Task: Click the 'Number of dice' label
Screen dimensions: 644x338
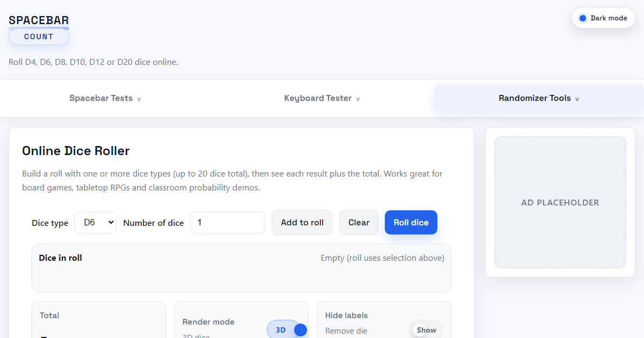Action: [153, 223]
